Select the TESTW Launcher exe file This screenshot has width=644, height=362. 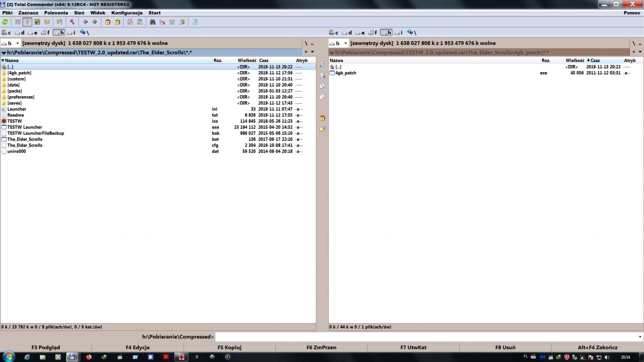25,127
